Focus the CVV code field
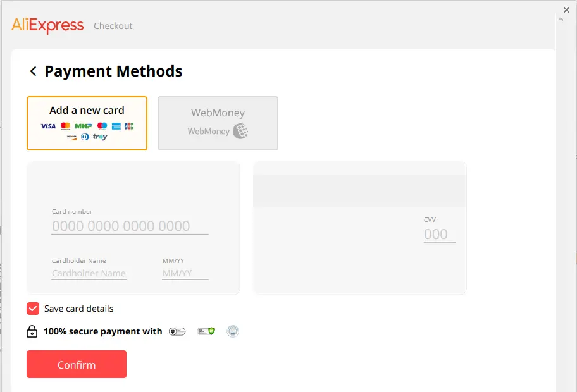This screenshot has width=577, height=392. (439, 234)
